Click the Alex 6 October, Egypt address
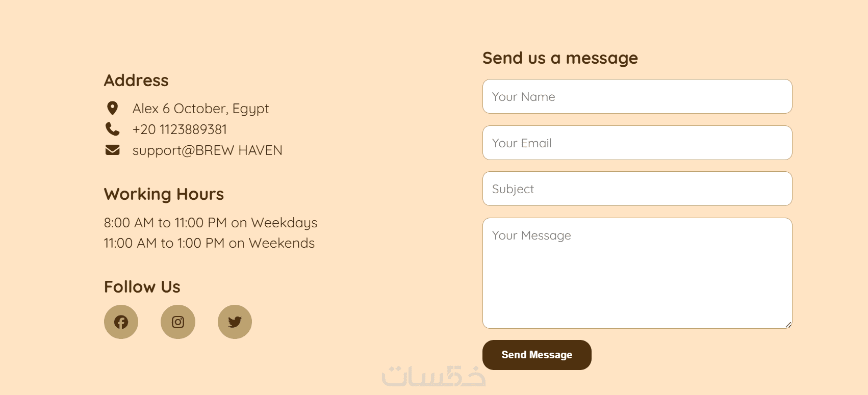 (x=200, y=109)
